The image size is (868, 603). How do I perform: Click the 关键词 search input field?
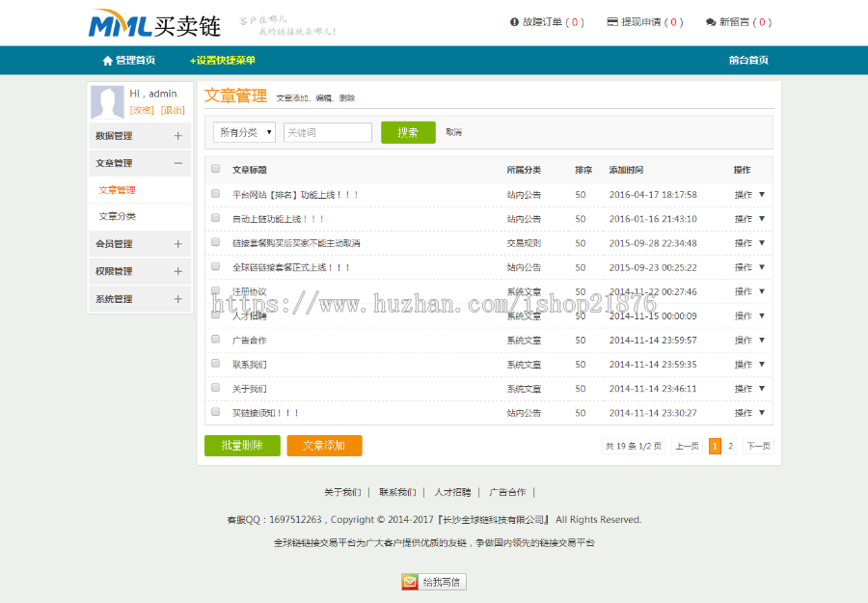click(327, 131)
